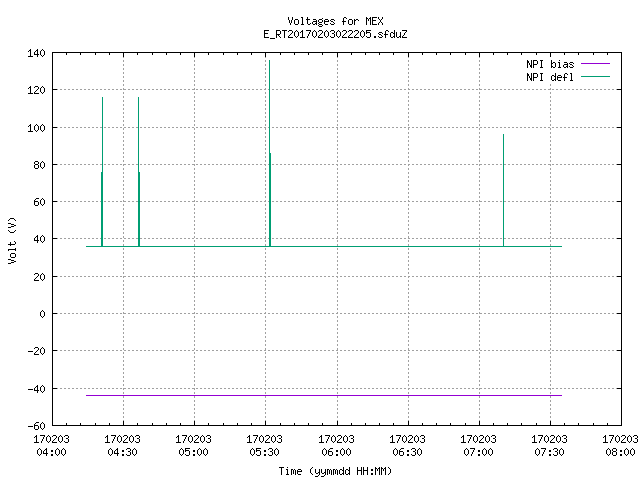Click the green spike after 07:00
Image resolution: width=640 pixels, height=480 pixels.
click(503, 190)
